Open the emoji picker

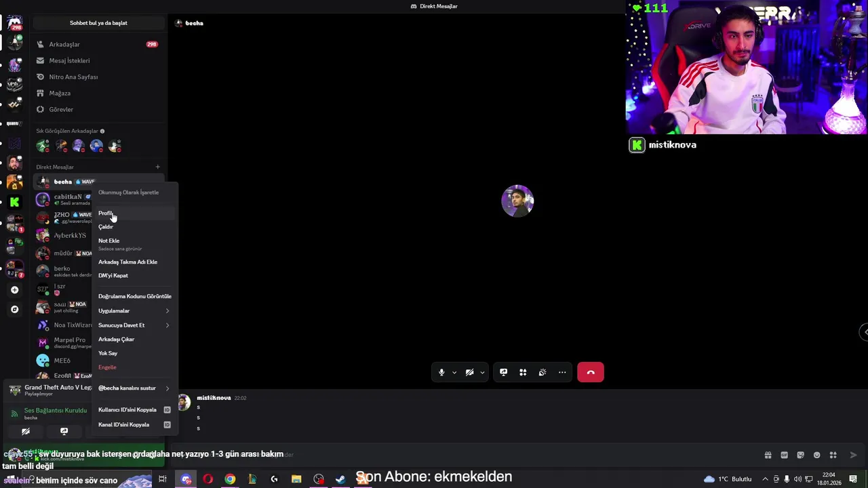(x=816, y=455)
